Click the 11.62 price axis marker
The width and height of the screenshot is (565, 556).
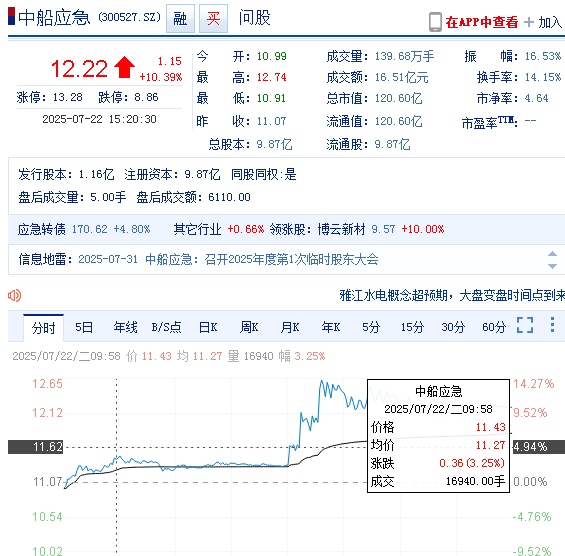[36, 447]
